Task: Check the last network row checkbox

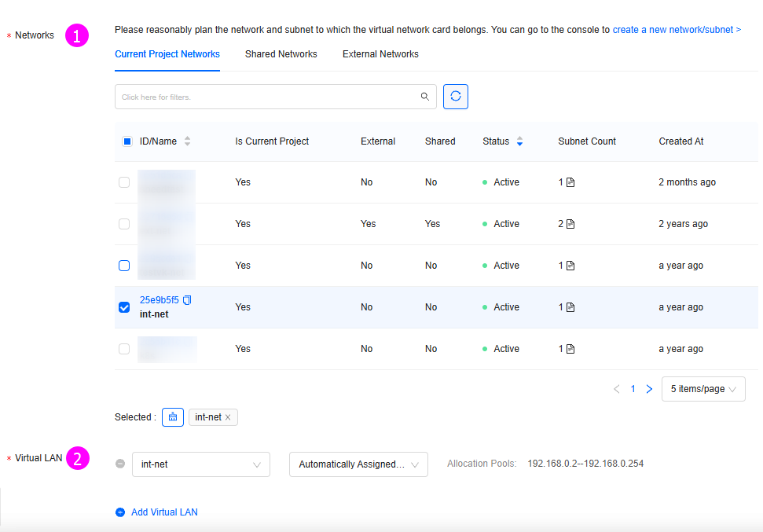Action: 124,349
